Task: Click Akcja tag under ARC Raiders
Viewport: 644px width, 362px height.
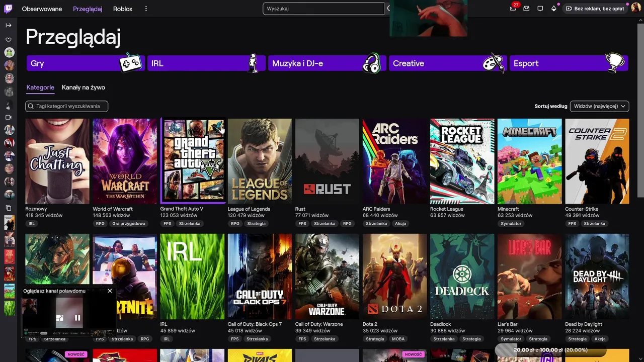Action: (400, 224)
